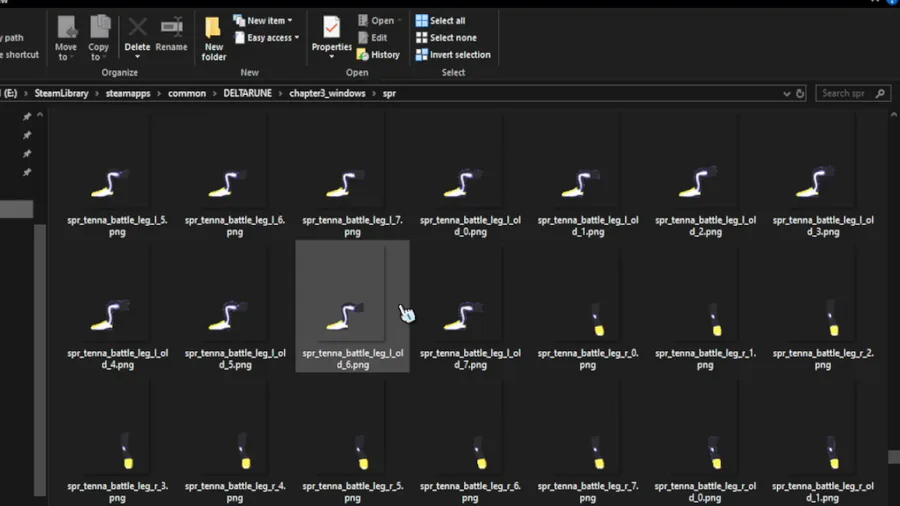Screen dimensions: 900x506
Task: Show file History
Action: [378, 55]
